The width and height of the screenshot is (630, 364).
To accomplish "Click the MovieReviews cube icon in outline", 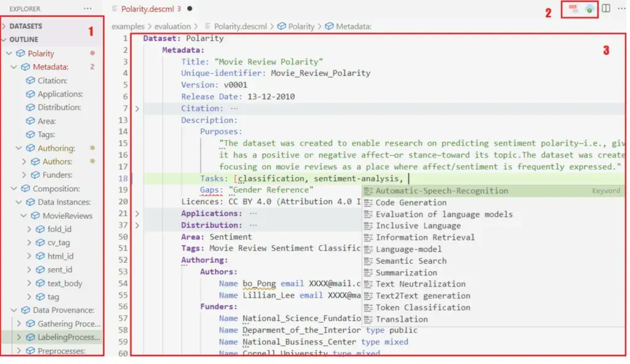I will click(x=35, y=216).
